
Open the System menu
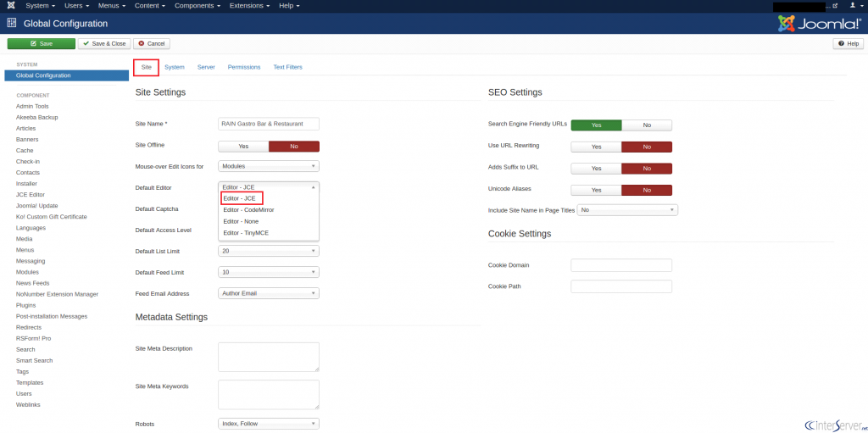pyautogui.click(x=41, y=6)
